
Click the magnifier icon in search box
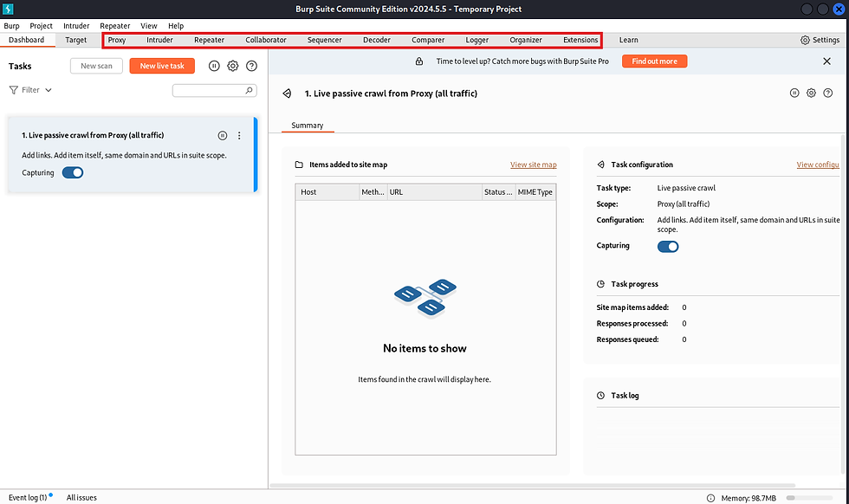[249, 90]
